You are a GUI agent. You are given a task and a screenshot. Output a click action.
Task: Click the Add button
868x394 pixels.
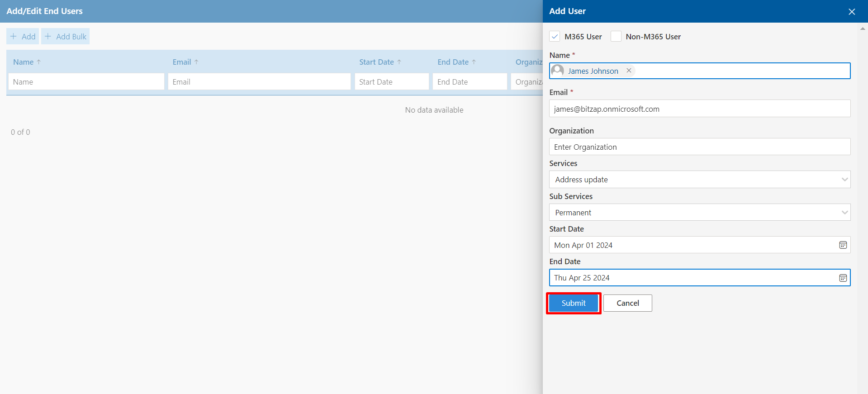23,37
